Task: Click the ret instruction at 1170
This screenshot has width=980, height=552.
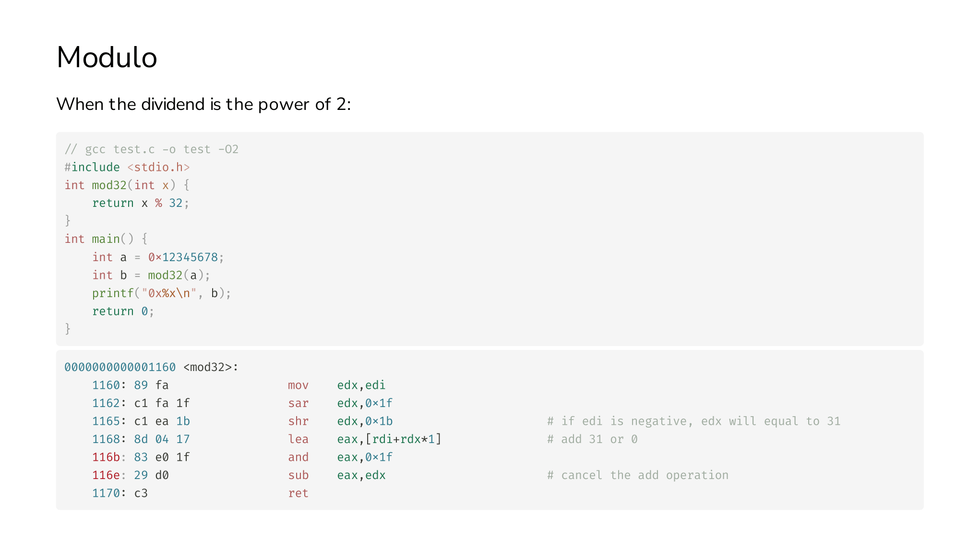Action: coord(298,493)
